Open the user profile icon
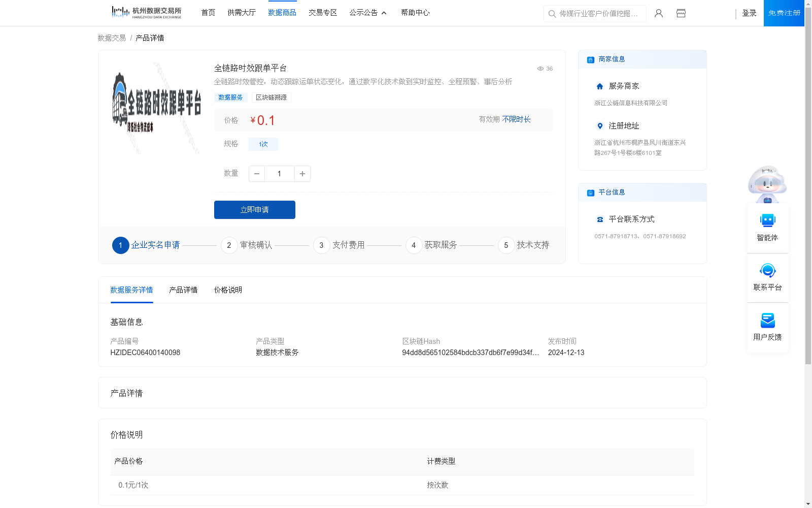This screenshot has height=508, width=812. [659, 13]
